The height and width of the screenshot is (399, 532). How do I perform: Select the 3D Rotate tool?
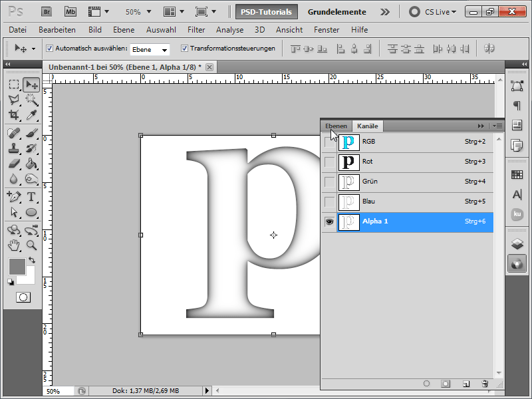(14, 230)
